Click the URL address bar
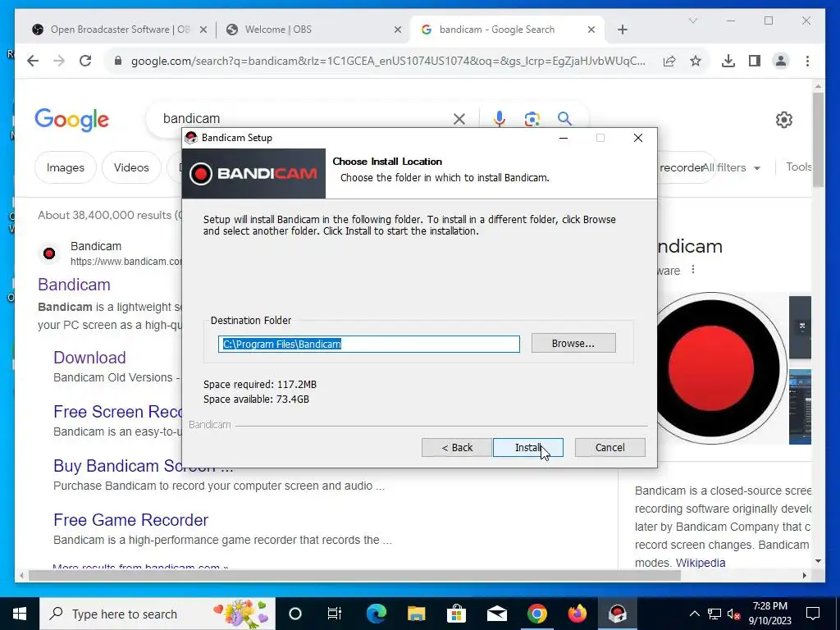The image size is (840, 630). pos(387,61)
